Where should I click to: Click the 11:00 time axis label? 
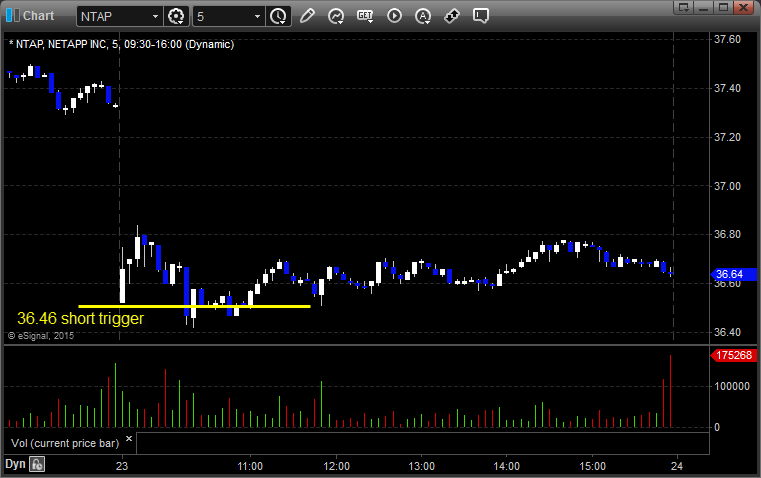click(x=250, y=466)
